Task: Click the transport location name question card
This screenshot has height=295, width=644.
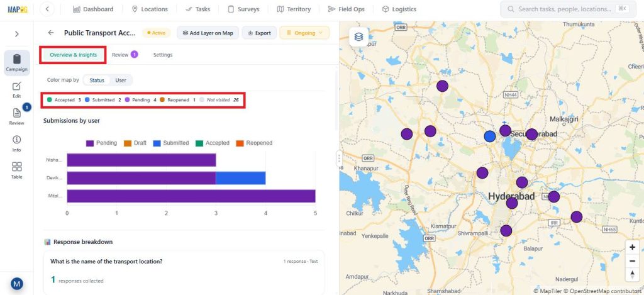Action: [x=184, y=272]
